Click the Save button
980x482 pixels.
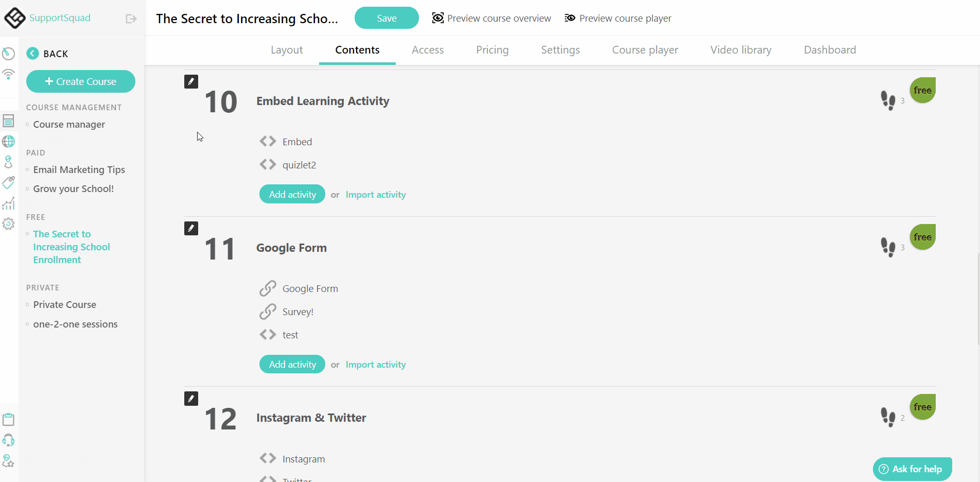[x=387, y=18]
